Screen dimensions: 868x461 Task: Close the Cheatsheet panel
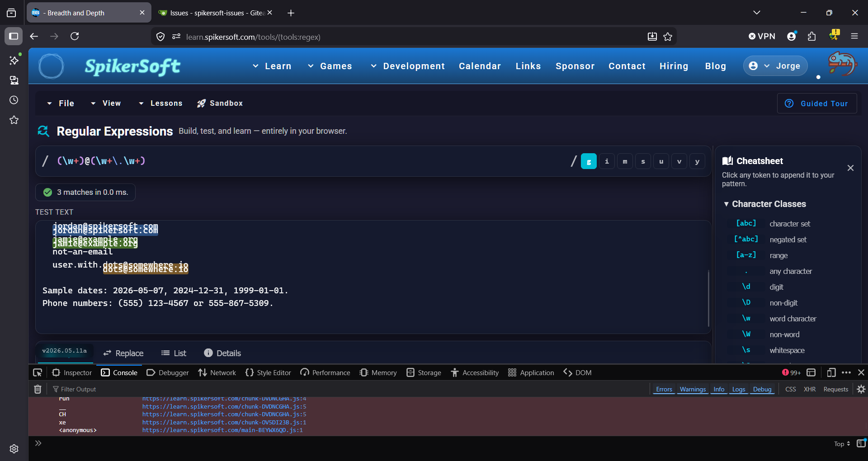[x=850, y=168]
